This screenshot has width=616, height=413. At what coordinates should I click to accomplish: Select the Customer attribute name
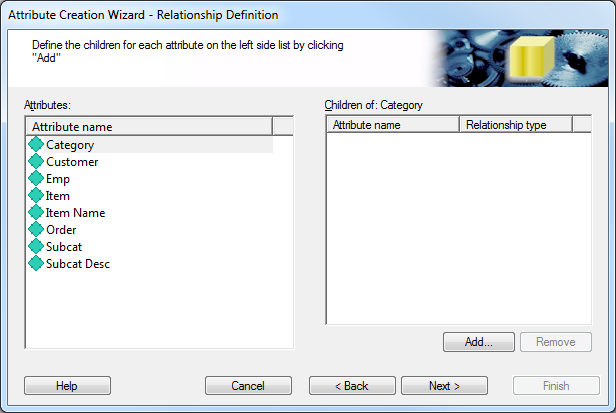(72, 162)
